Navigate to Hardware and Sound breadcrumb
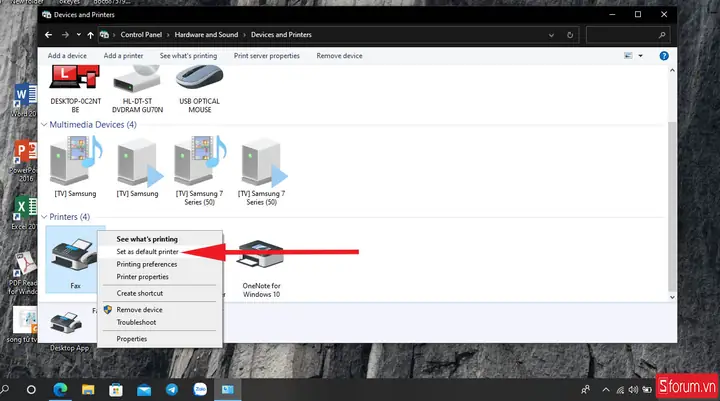The width and height of the screenshot is (720, 401). (x=206, y=35)
